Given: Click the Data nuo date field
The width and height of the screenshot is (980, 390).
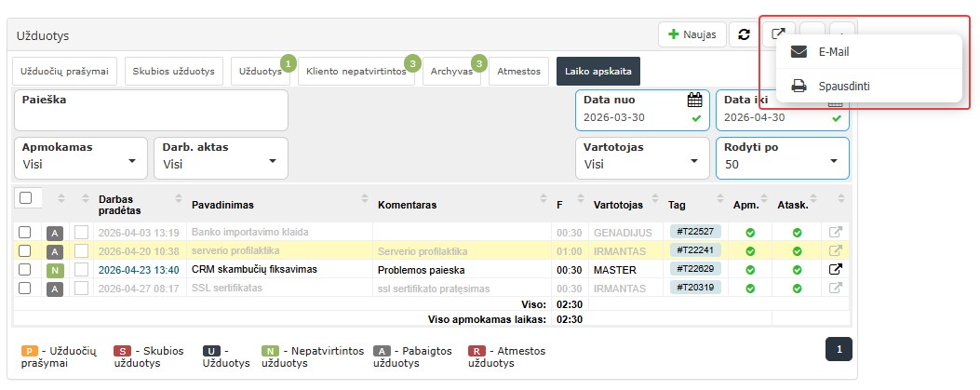Looking at the screenshot, I should click(642, 110).
